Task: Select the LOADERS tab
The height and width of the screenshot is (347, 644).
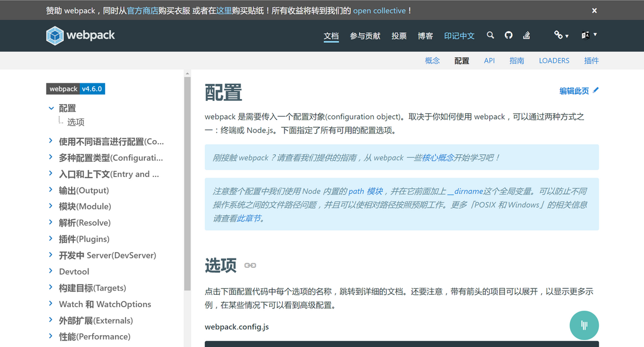Action: tap(554, 60)
